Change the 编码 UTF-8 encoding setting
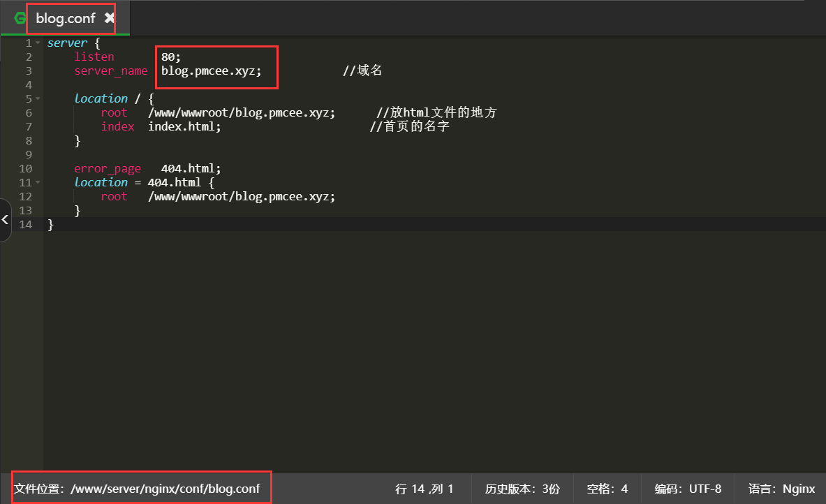This screenshot has width=826, height=504. (x=686, y=488)
